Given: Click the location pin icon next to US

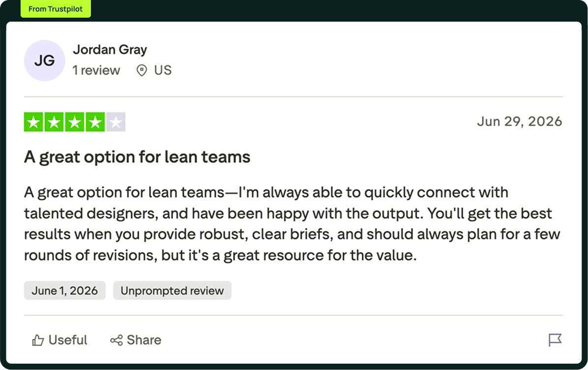Looking at the screenshot, I should (x=142, y=70).
